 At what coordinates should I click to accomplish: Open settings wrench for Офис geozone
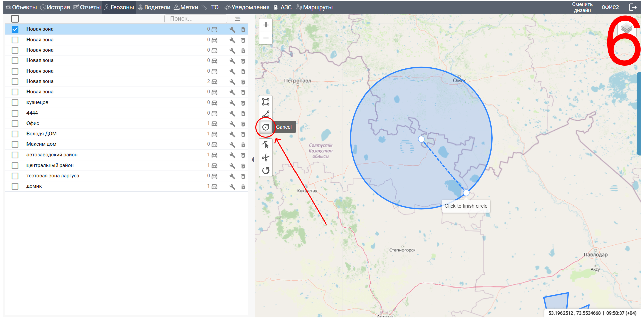coord(232,124)
